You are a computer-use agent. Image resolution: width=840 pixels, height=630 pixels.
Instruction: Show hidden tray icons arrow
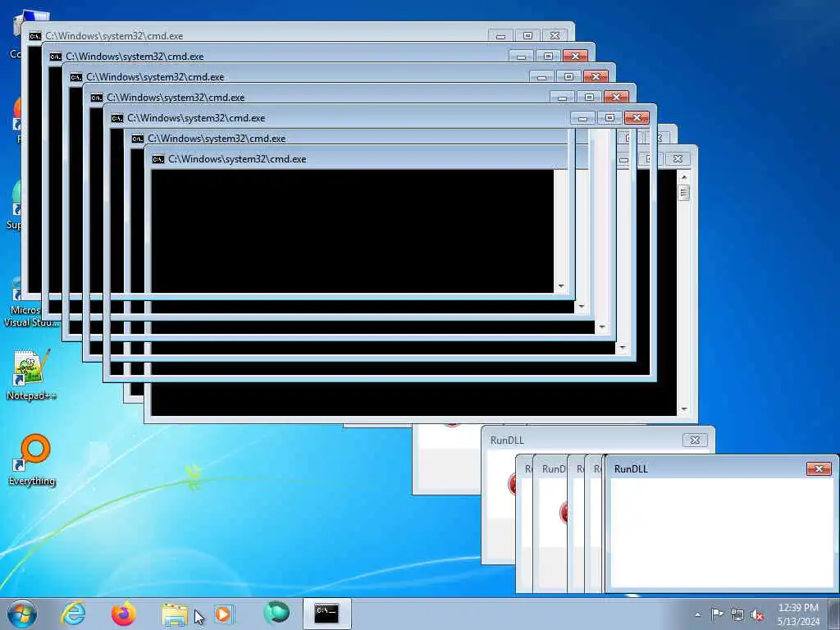[697, 614]
